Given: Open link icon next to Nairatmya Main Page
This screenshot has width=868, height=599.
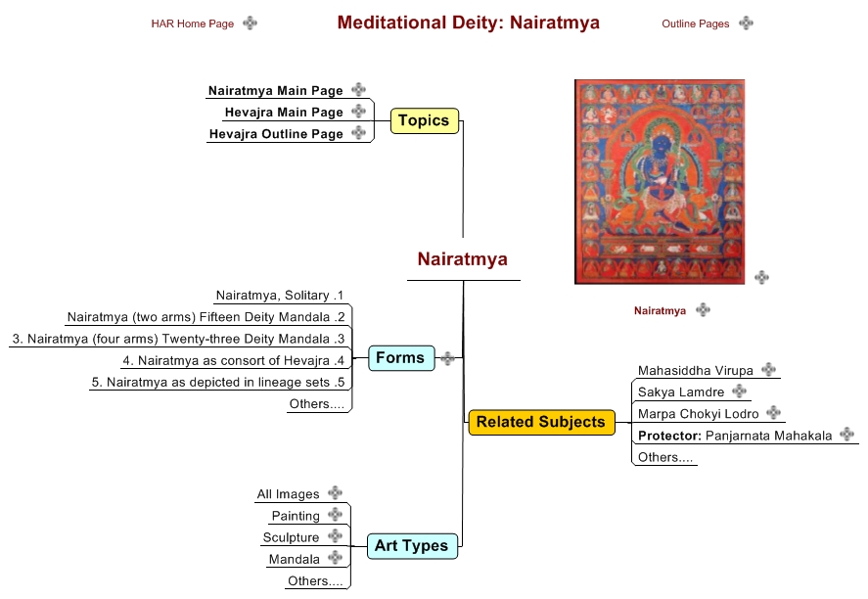Looking at the screenshot, I should [x=359, y=90].
